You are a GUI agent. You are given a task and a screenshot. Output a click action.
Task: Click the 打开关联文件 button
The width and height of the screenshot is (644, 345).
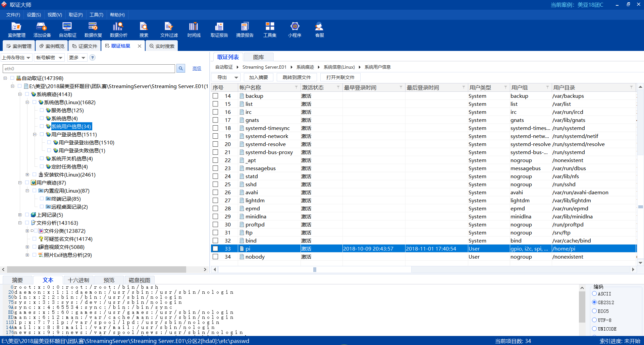(x=340, y=77)
